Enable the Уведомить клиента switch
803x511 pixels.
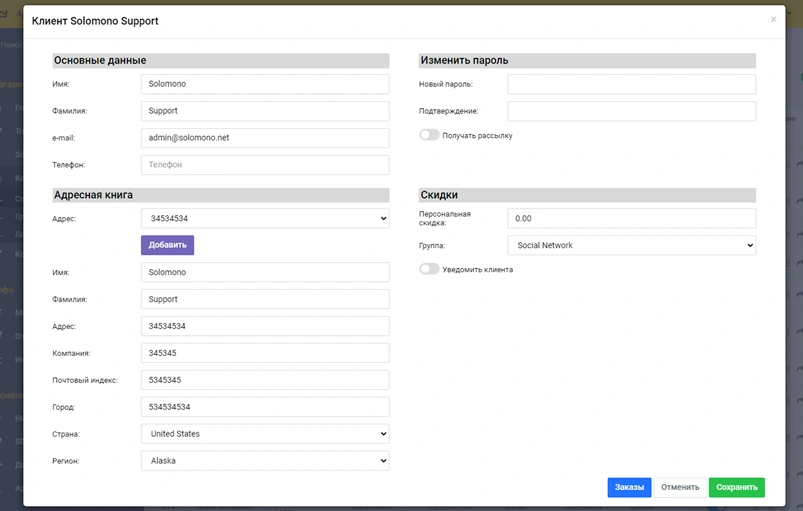(x=430, y=269)
